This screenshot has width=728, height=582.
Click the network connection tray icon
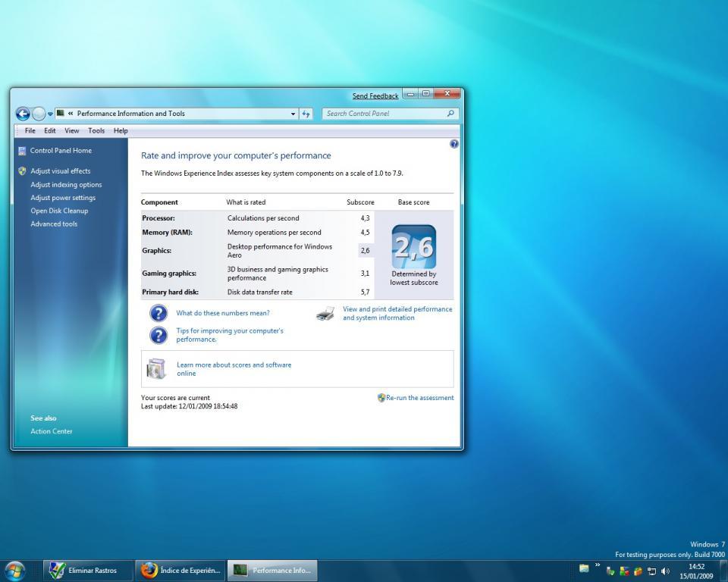pos(652,571)
